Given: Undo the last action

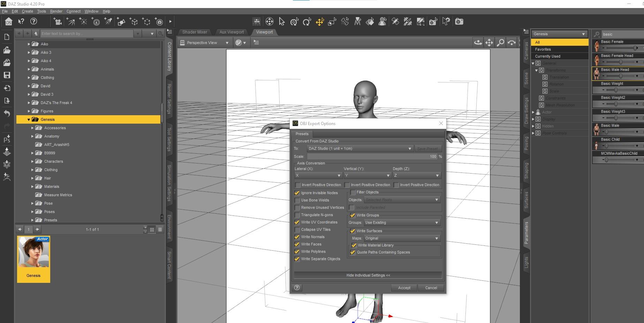Looking at the screenshot, I should pos(7,113).
